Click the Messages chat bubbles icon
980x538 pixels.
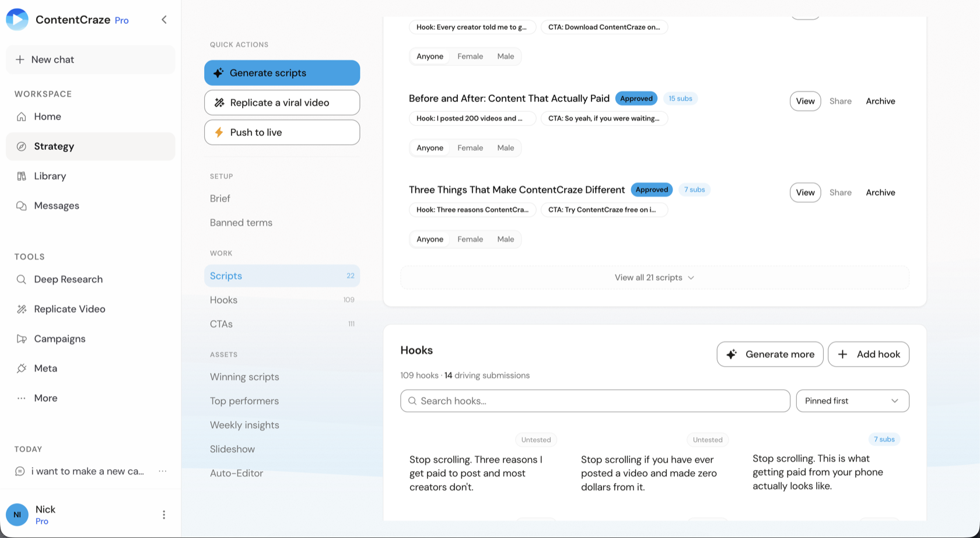[22, 206]
